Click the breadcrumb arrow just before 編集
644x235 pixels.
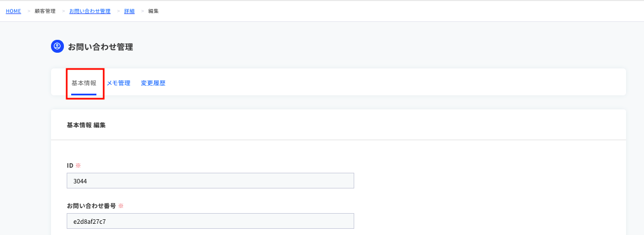point(143,11)
